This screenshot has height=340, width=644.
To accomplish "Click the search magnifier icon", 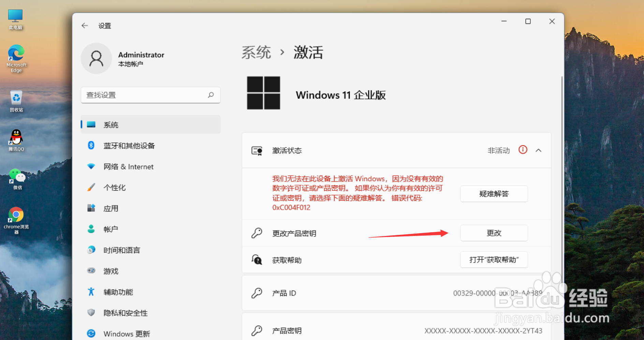I will point(211,95).
